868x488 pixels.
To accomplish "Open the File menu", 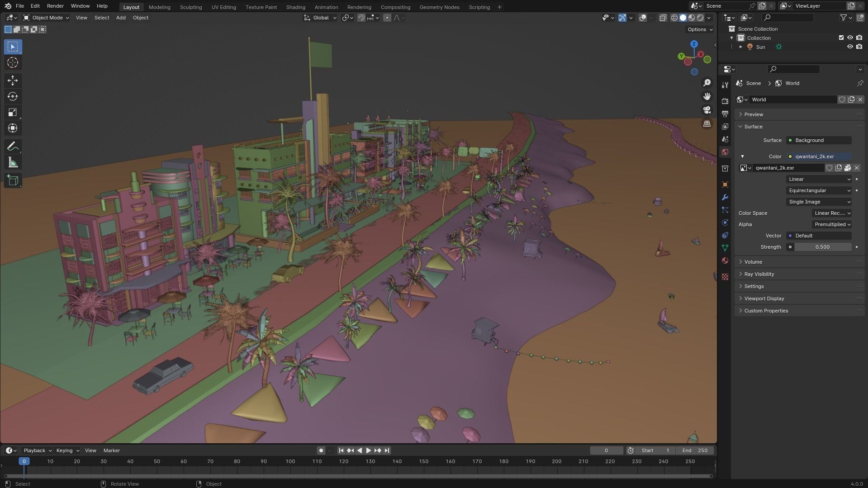I will pyautogui.click(x=19, y=6).
